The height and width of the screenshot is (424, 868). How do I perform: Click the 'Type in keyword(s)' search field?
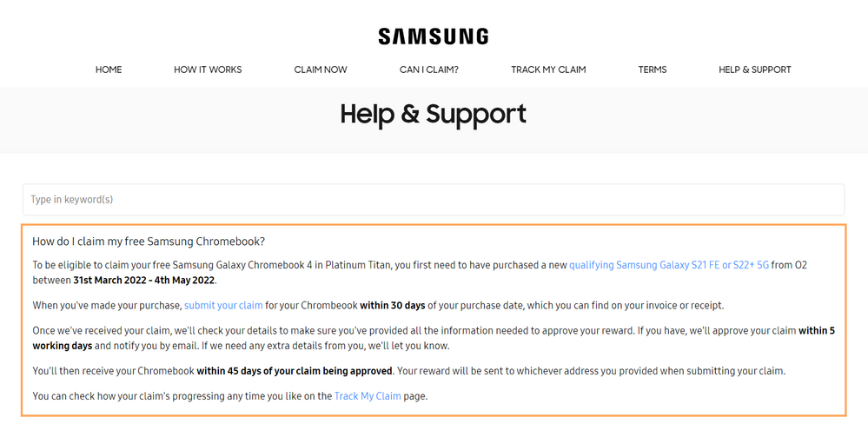tap(434, 199)
